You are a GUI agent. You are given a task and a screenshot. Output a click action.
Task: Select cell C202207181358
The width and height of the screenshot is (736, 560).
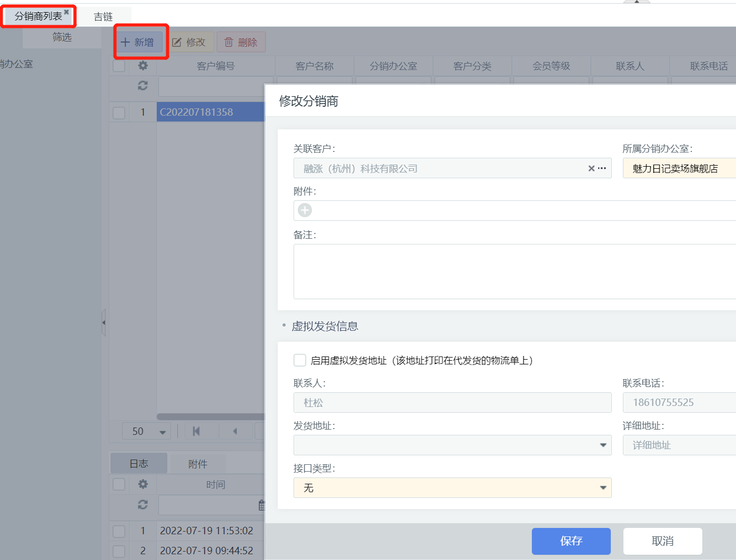[x=210, y=112]
